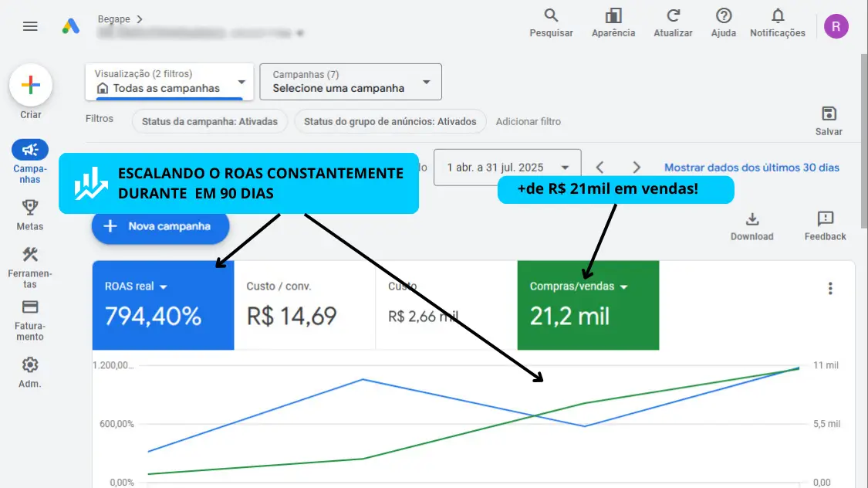Click the Atualizar refresh icon
868x488 pixels.
tap(674, 16)
